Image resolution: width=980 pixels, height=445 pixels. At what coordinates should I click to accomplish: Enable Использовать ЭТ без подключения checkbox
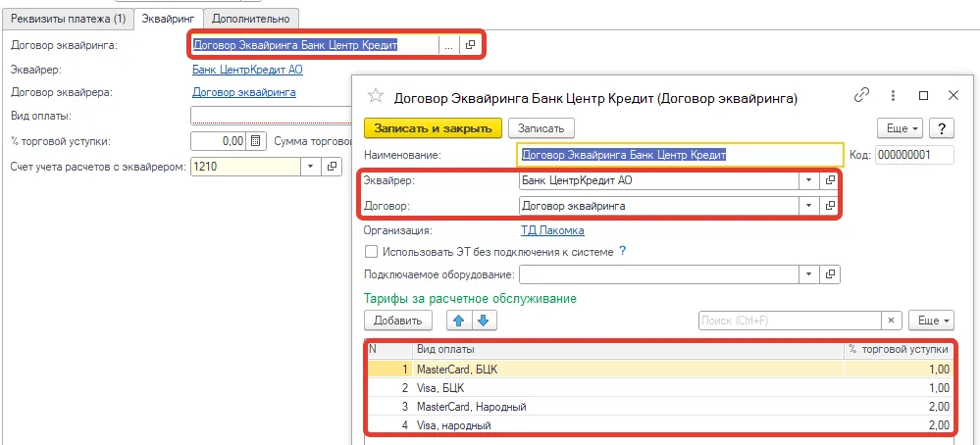click(371, 252)
